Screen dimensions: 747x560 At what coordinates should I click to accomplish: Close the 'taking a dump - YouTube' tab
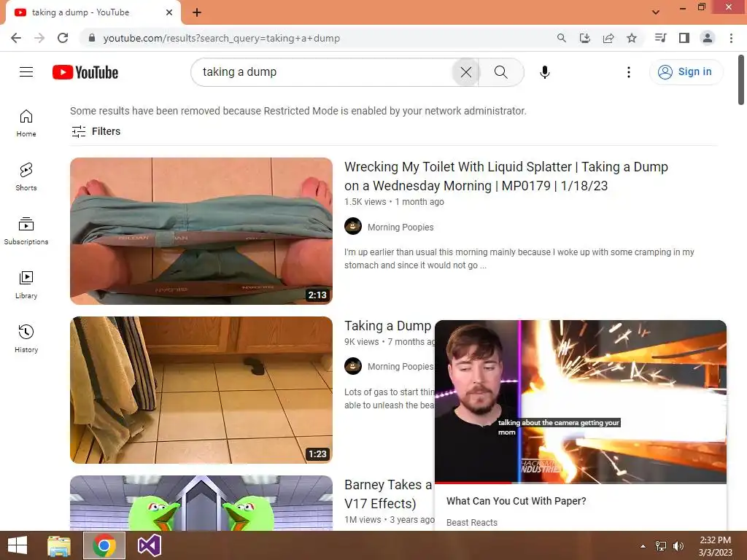(169, 12)
